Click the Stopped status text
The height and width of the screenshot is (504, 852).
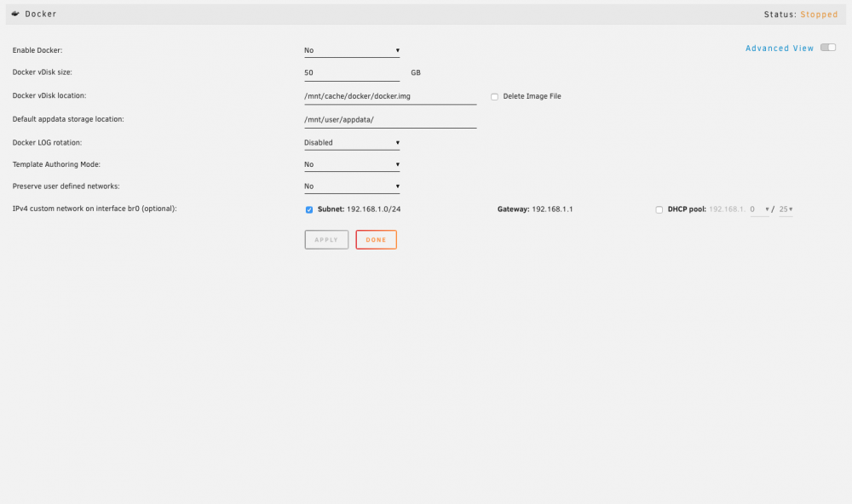point(819,14)
